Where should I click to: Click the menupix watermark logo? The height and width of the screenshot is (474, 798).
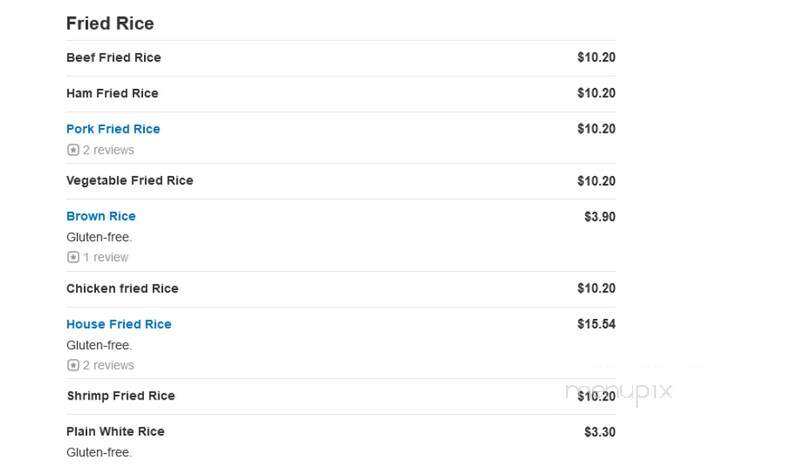tap(619, 393)
